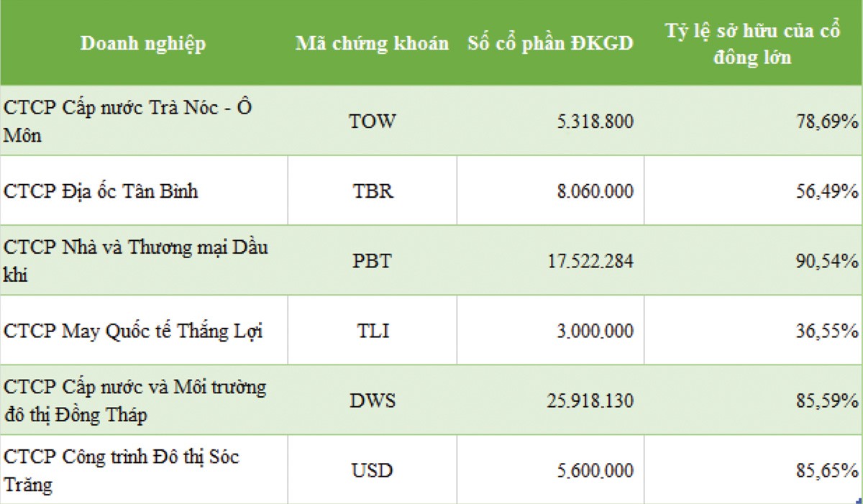This screenshot has width=863, height=504.
Task: Click the TOW stock code cell
Action: [x=372, y=121]
